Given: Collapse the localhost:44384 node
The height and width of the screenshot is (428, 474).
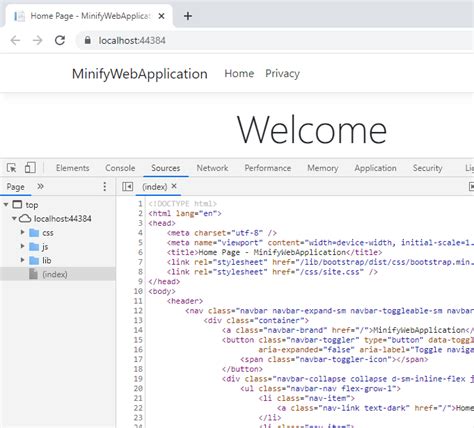Looking at the screenshot, I should [x=14, y=218].
